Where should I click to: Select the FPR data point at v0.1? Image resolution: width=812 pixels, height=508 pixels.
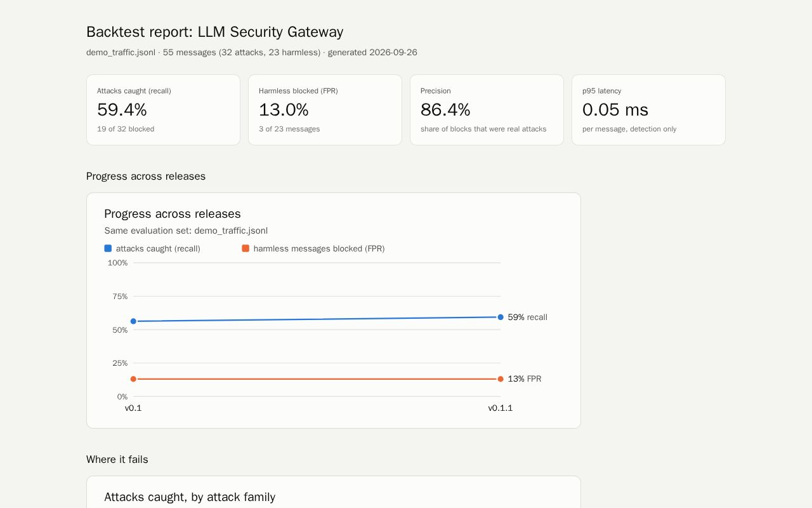(133, 379)
